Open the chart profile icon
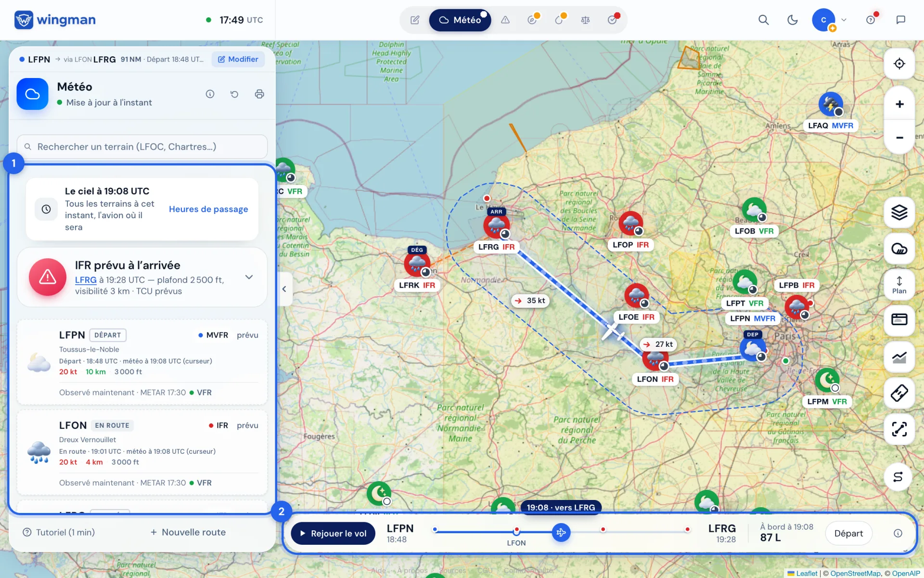 coord(899,357)
